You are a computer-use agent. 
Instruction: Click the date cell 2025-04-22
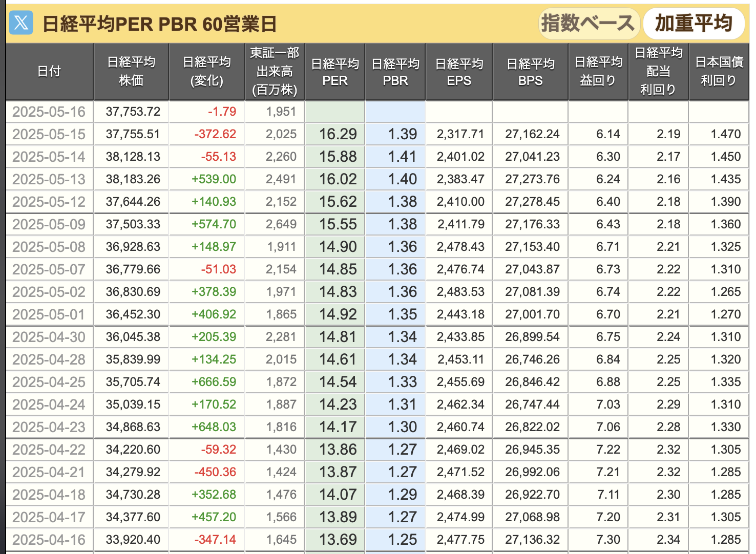pyautogui.click(x=49, y=450)
